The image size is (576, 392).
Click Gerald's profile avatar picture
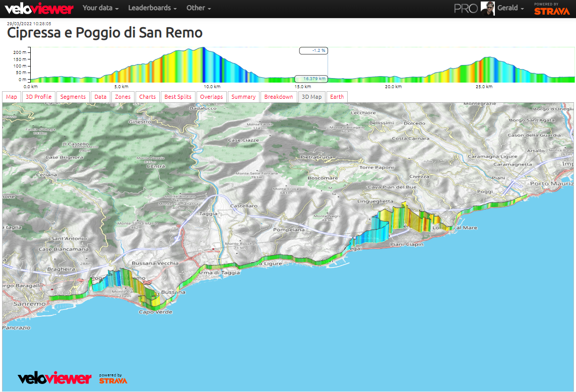[487, 8]
